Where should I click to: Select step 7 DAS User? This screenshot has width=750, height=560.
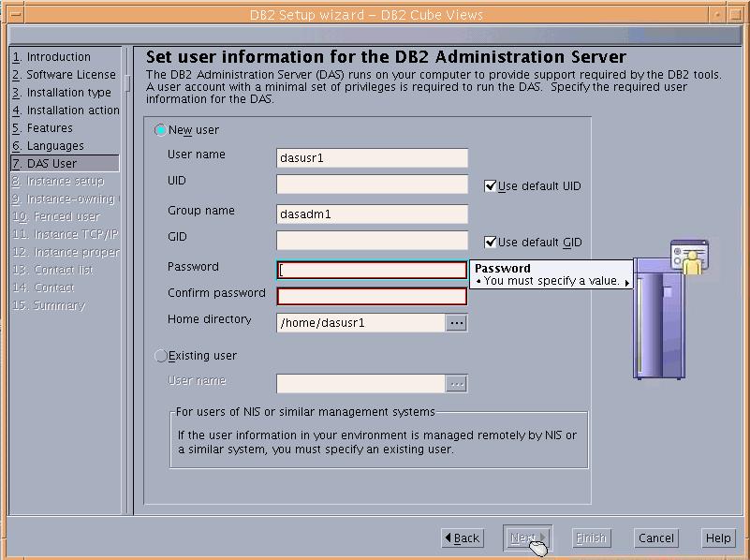(65, 163)
